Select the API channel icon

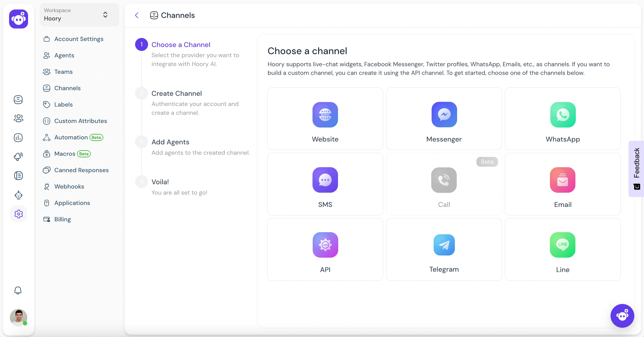[325, 244]
